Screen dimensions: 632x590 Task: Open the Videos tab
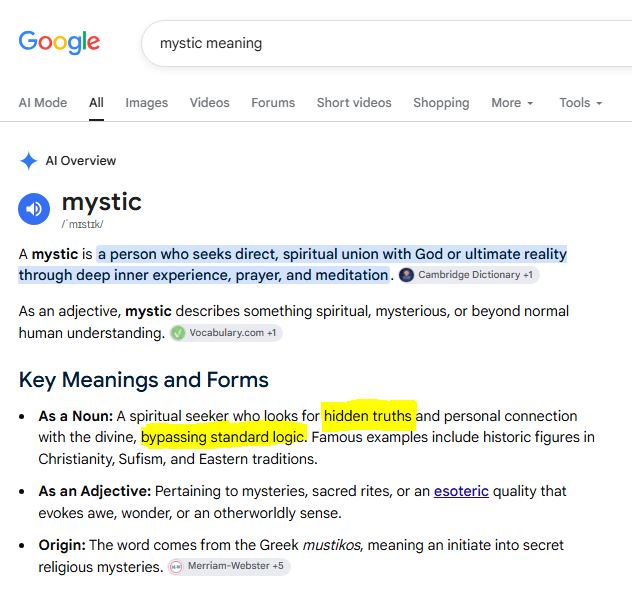click(210, 103)
